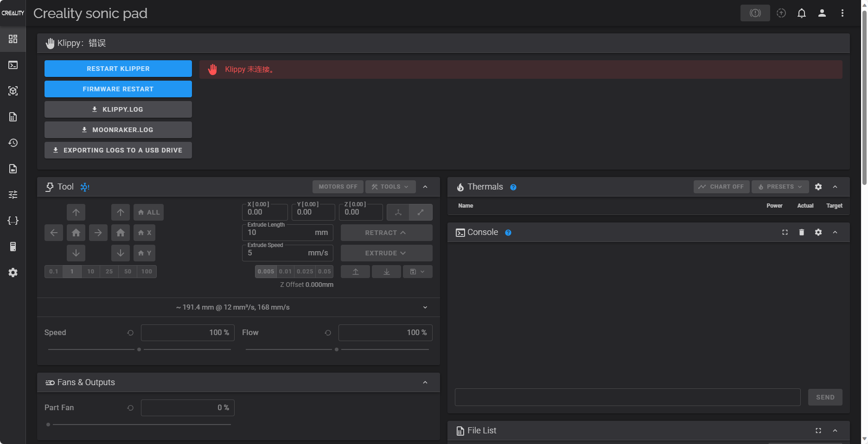The image size is (868, 444).
Task: Click the Thermals help icon
Action: pos(513,187)
